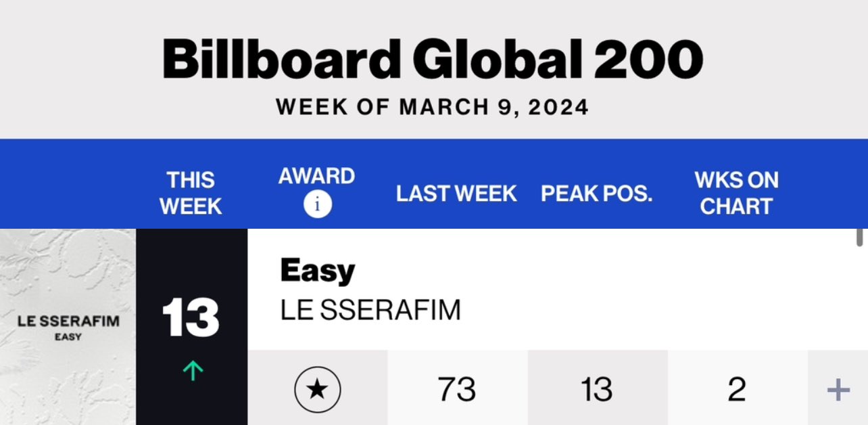Click the AWARD column header label
Viewport: 868px width, 425px height.
(x=316, y=176)
